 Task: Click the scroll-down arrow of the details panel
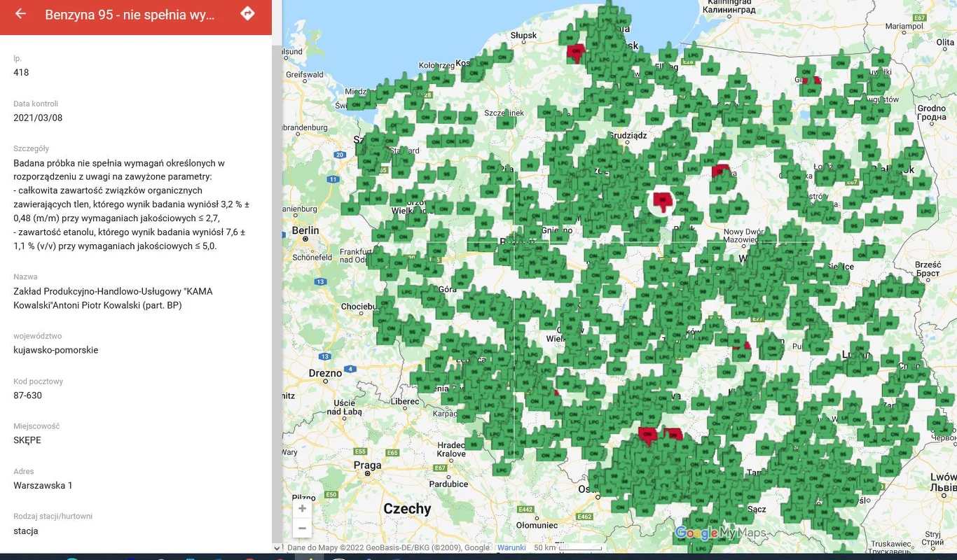[x=277, y=548]
